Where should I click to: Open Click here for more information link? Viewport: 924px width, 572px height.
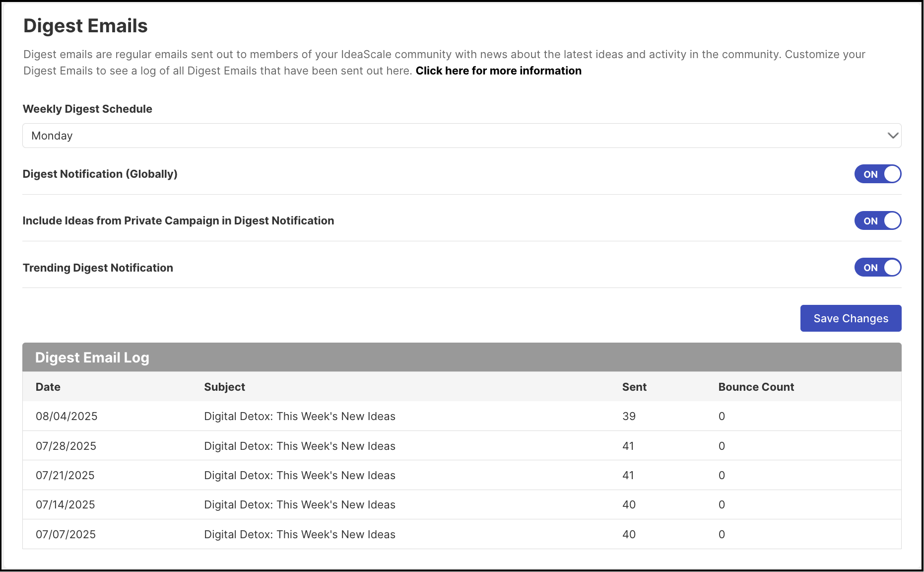tap(498, 71)
